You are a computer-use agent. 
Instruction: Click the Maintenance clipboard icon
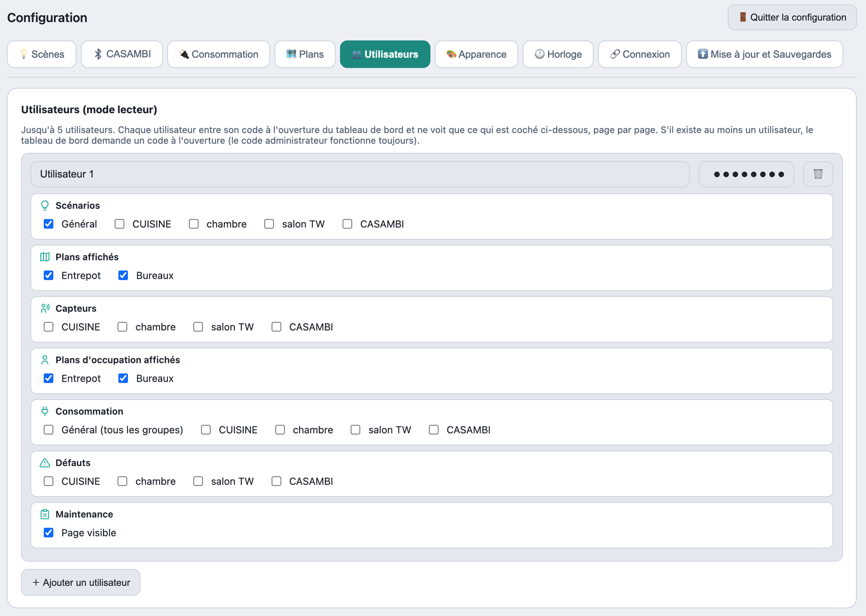point(45,514)
